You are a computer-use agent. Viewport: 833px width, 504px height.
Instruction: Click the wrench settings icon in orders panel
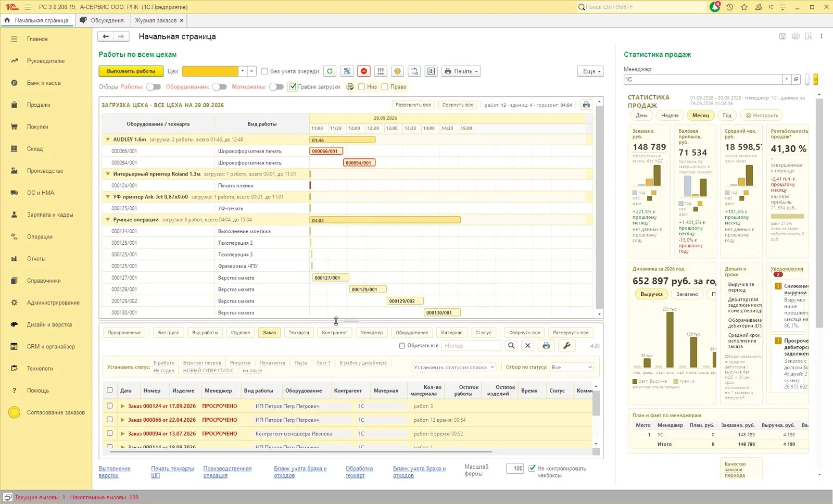(x=567, y=346)
